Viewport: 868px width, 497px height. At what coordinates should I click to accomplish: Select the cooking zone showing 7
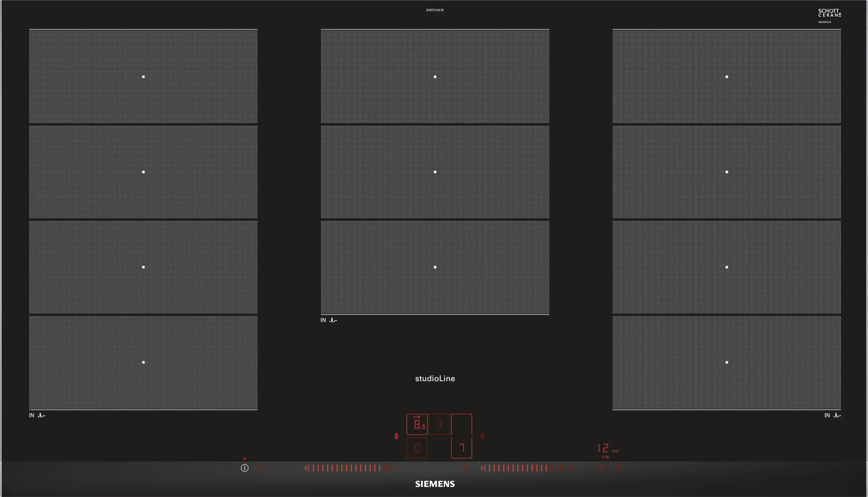pos(461,448)
